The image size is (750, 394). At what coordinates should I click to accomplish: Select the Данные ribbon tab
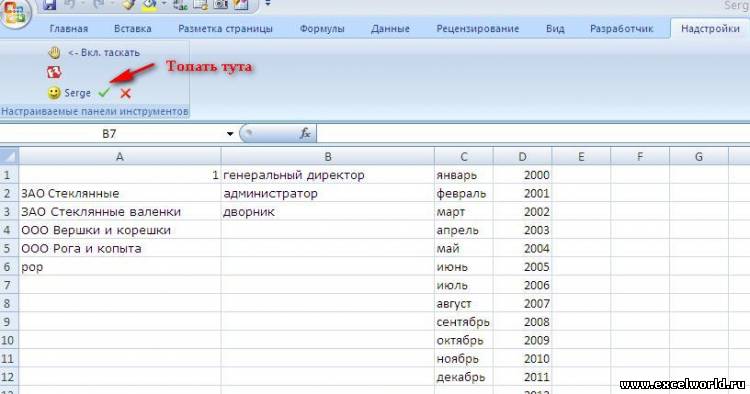[x=390, y=29]
